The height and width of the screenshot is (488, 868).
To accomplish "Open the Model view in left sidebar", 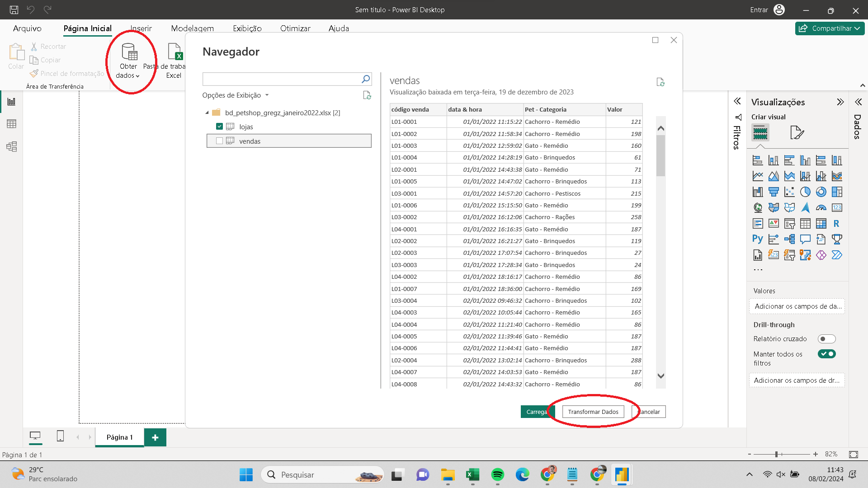I will point(11,146).
